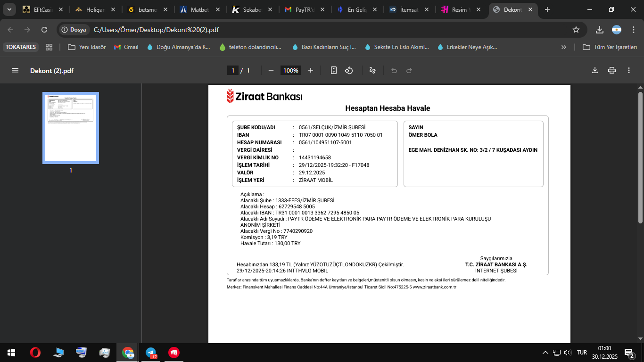
Task: Open the telefon dolandırıcılı... bookmark
Action: [250, 47]
